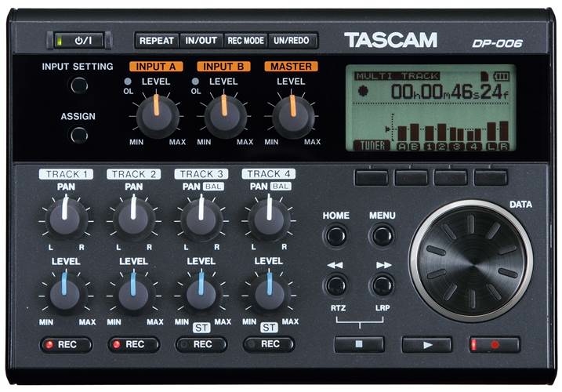Toggle REC arm for Track 3
Viewport: 562px width, 392px height.
click(x=201, y=344)
